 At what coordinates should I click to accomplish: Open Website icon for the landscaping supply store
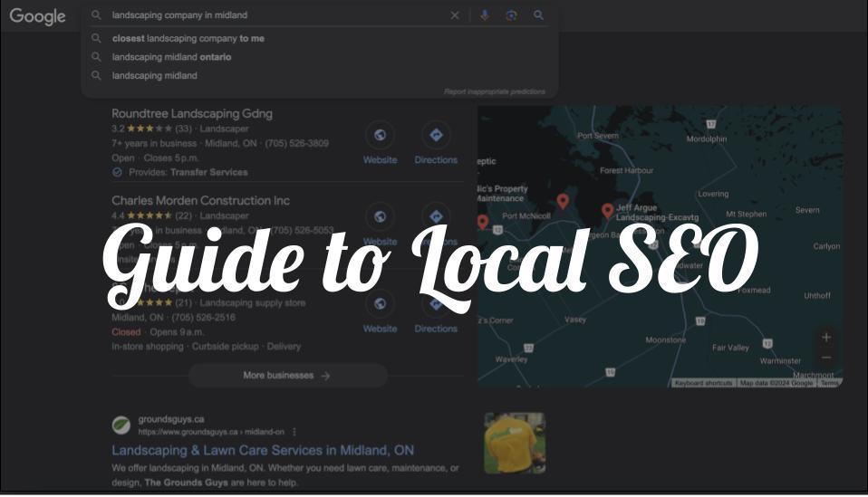[380, 303]
